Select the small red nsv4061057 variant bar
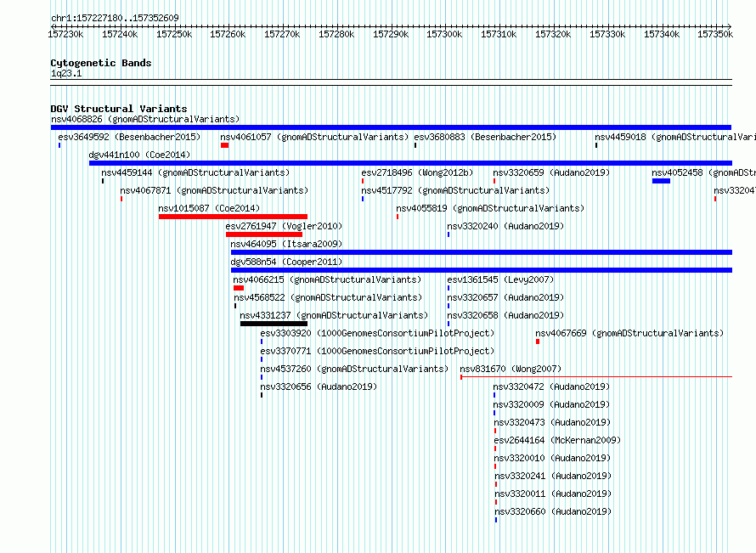The height and width of the screenshot is (553, 756). coord(225,145)
